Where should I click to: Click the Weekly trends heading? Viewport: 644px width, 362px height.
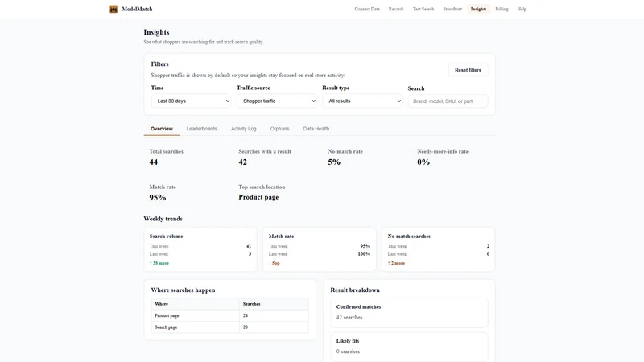click(163, 219)
